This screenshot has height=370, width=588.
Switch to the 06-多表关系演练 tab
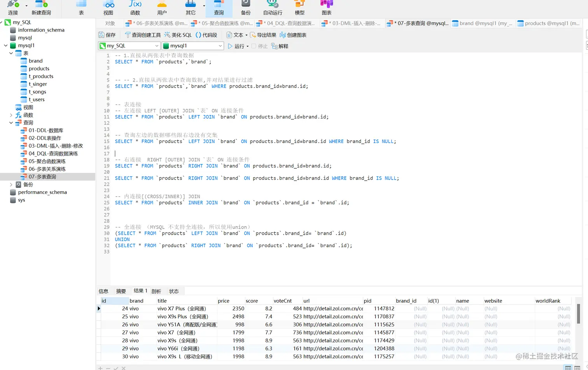coord(156,23)
